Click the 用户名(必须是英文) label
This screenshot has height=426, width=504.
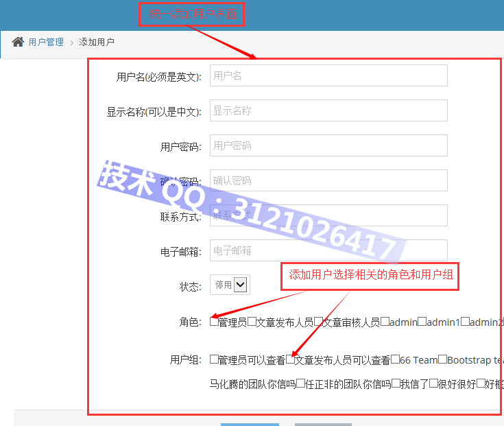pos(159,77)
